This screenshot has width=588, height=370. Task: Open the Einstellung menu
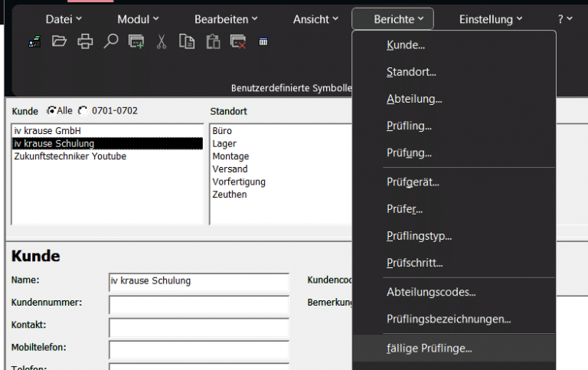[491, 19]
